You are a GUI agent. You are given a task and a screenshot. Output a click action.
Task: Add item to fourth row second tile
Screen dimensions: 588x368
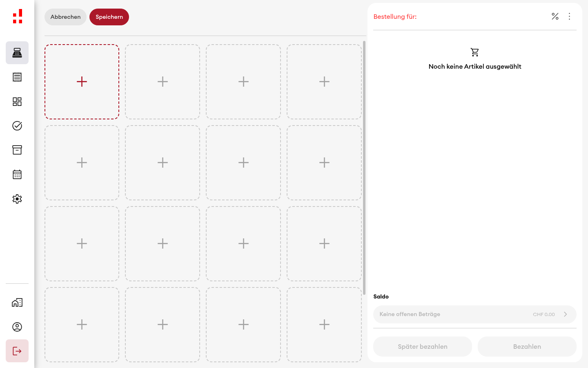tap(163, 325)
